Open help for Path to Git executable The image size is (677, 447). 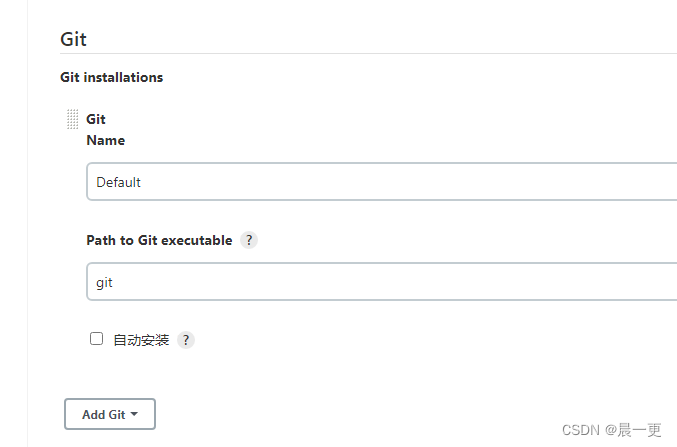tap(249, 240)
